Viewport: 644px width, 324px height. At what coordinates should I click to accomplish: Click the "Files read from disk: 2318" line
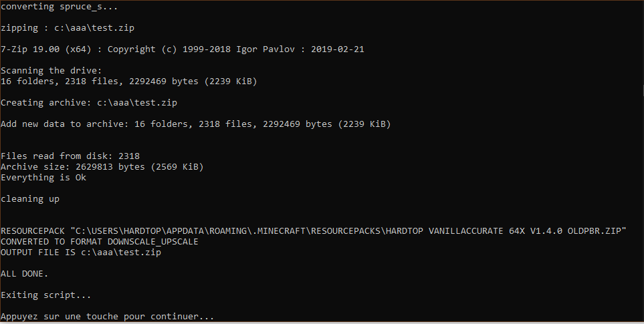pos(70,156)
